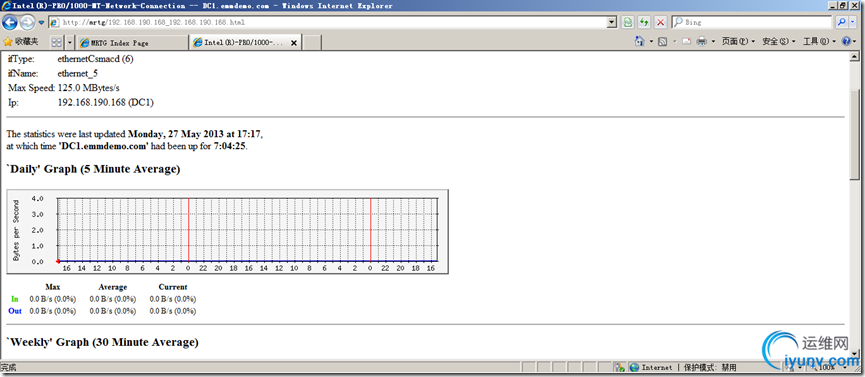The image size is (865, 377).
Task: Click the Compatibility View icon
Action: [x=628, y=23]
